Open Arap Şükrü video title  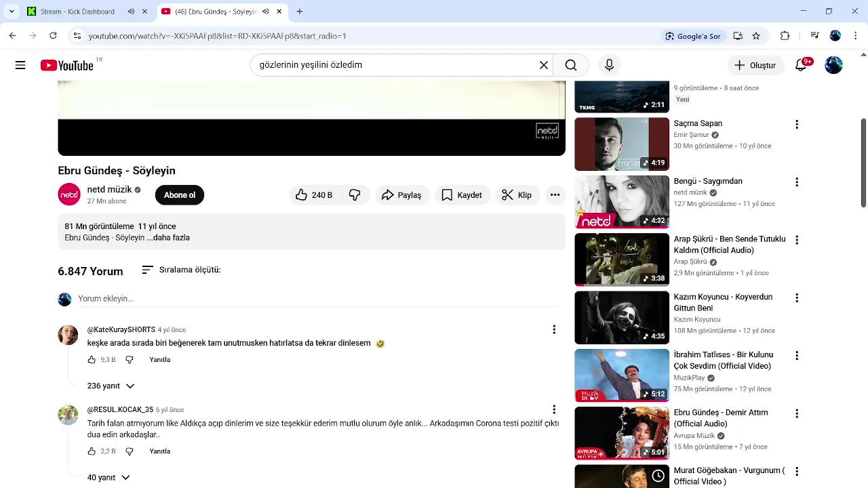point(730,245)
